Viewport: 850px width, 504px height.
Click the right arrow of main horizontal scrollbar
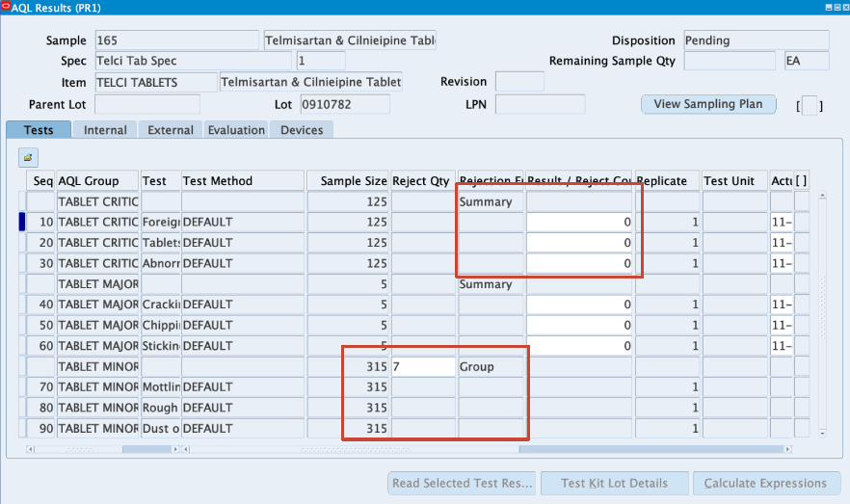(x=788, y=449)
